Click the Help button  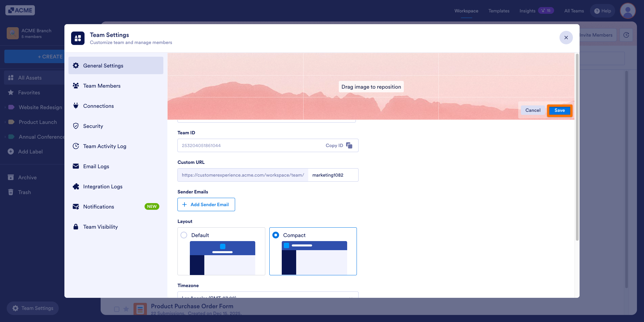coord(602,11)
